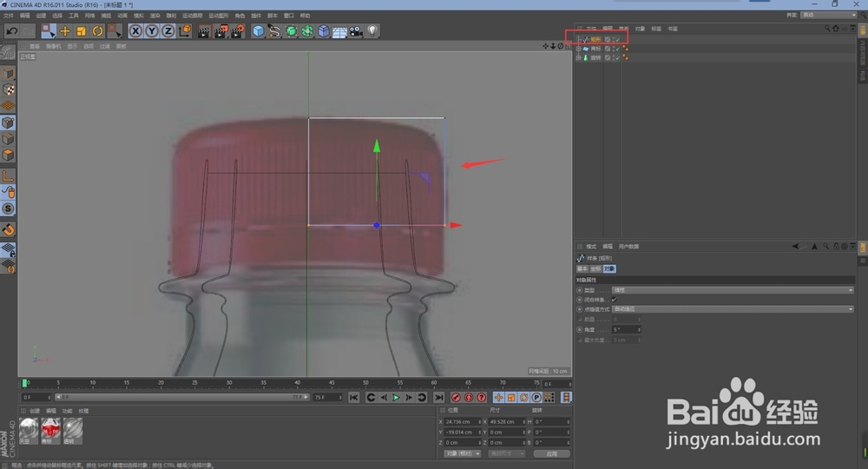
Task: Enable Axis mode L-shaped icon
Action: click(x=8, y=176)
